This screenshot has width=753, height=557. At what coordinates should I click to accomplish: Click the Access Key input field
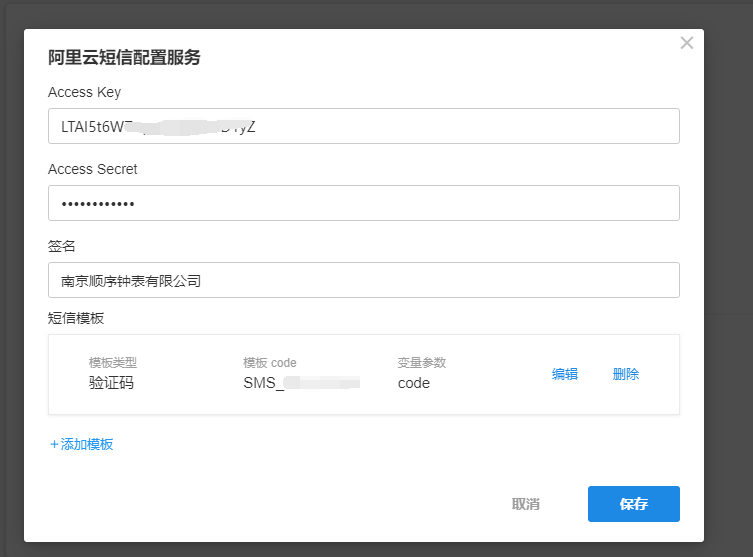click(x=364, y=126)
